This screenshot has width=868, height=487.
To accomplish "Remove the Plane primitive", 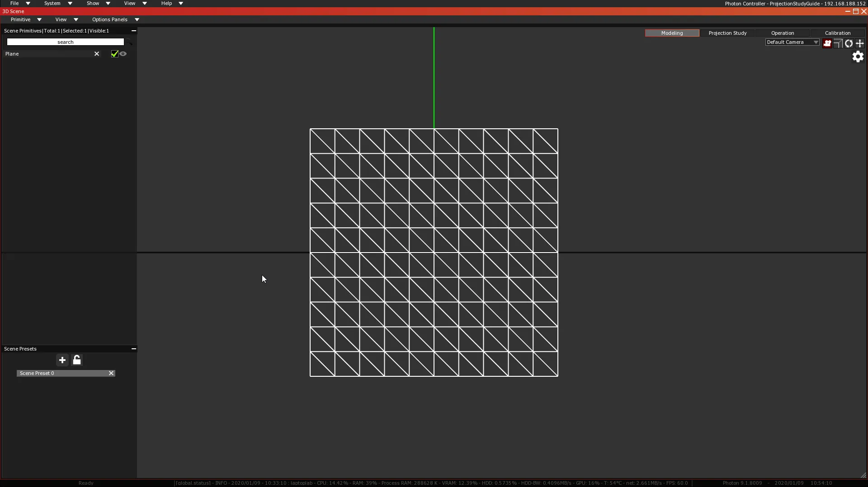I will (x=97, y=54).
